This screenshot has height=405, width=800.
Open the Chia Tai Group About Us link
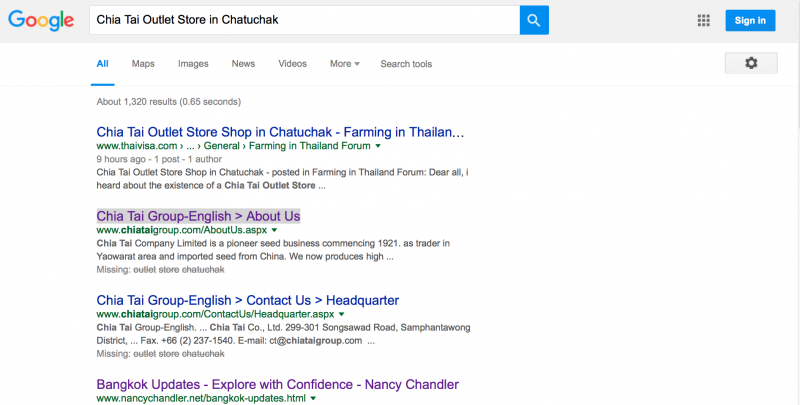198,216
